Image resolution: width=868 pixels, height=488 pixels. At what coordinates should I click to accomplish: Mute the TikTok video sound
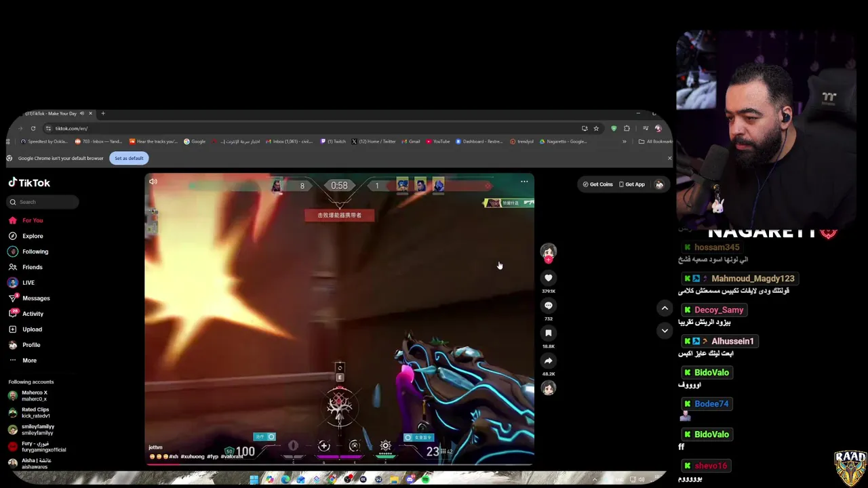click(153, 182)
